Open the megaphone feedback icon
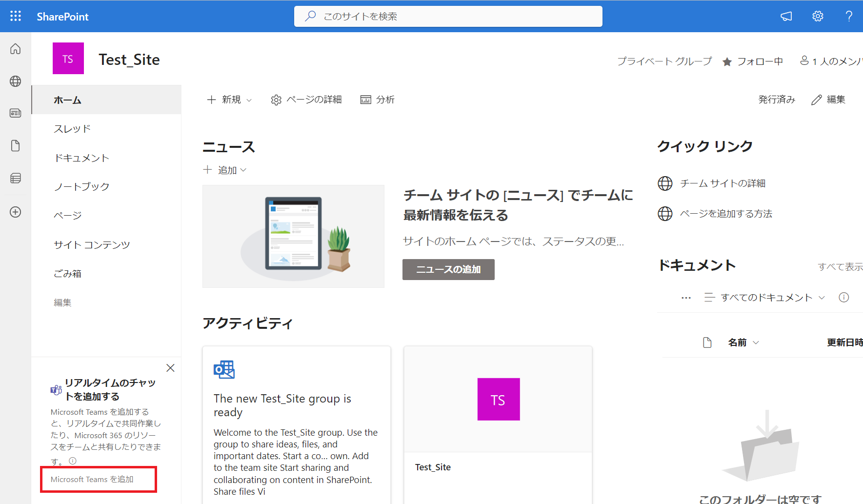This screenshot has width=863, height=504. (x=786, y=16)
